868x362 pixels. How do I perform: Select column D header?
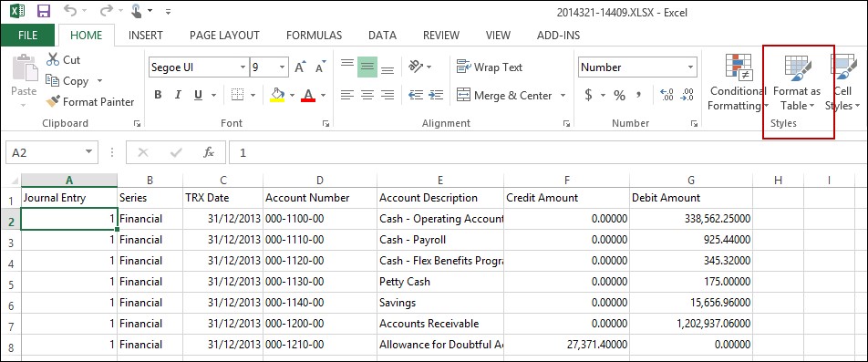pos(319,180)
